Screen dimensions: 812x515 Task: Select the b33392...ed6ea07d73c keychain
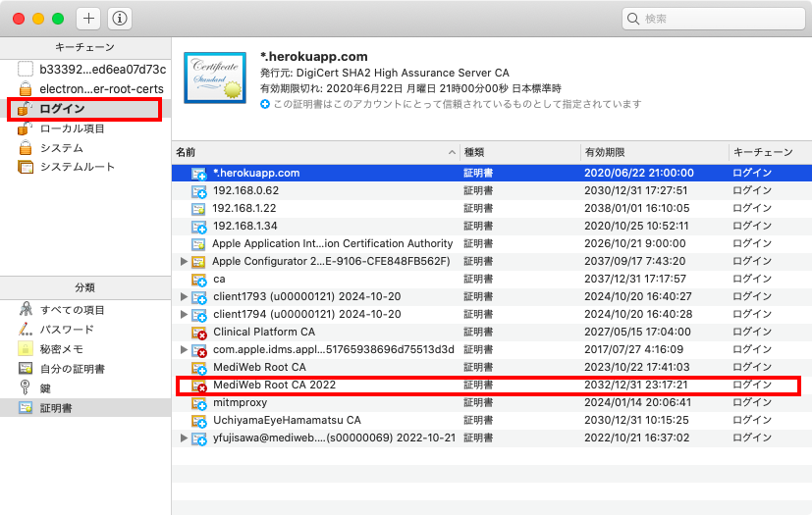click(x=85, y=69)
